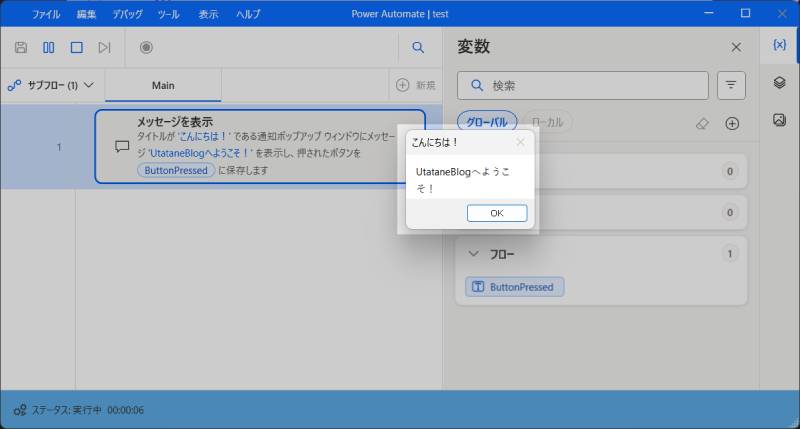Open the デバッグ menu
The image size is (800, 429).
pos(128,14)
